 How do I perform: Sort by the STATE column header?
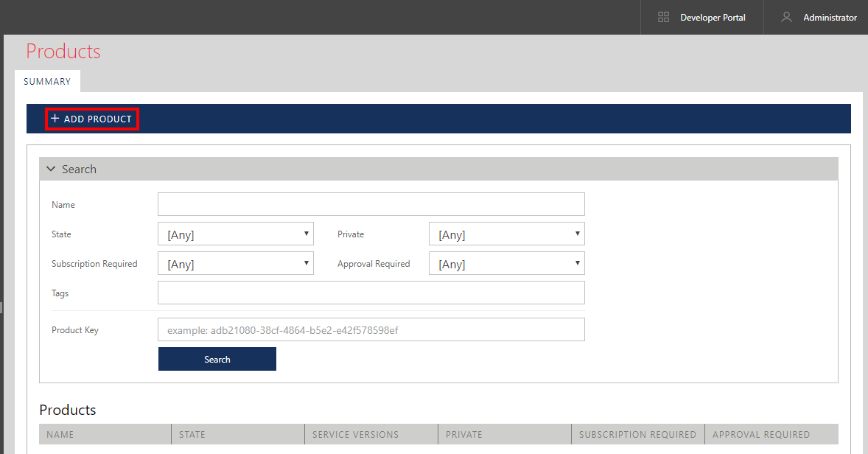(238, 434)
